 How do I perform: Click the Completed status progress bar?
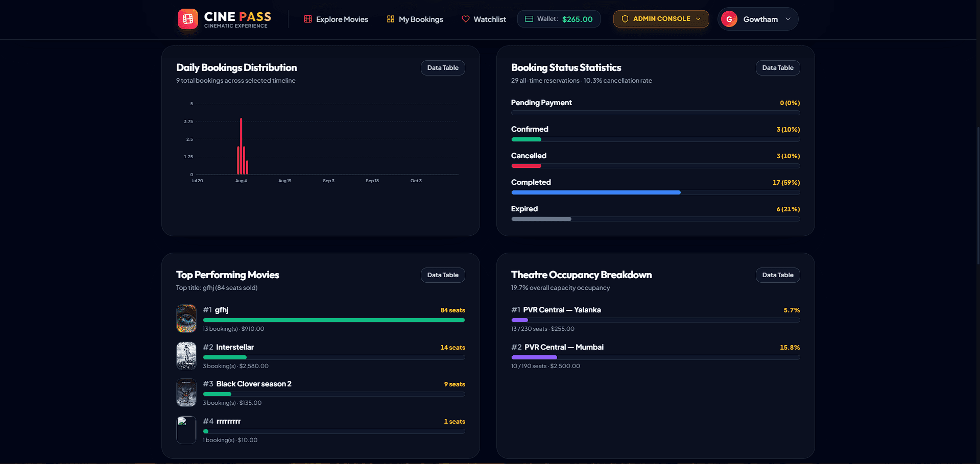656,192
